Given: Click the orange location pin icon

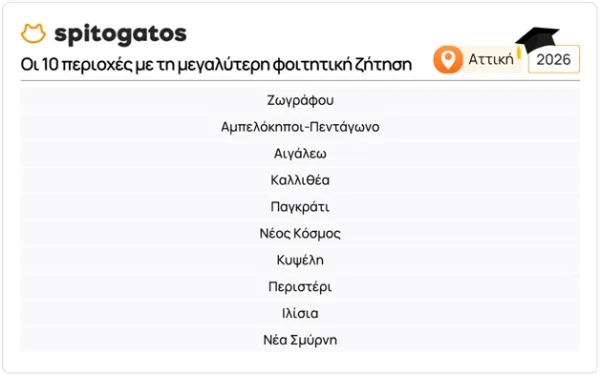Looking at the screenshot, I should click(448, 59).
